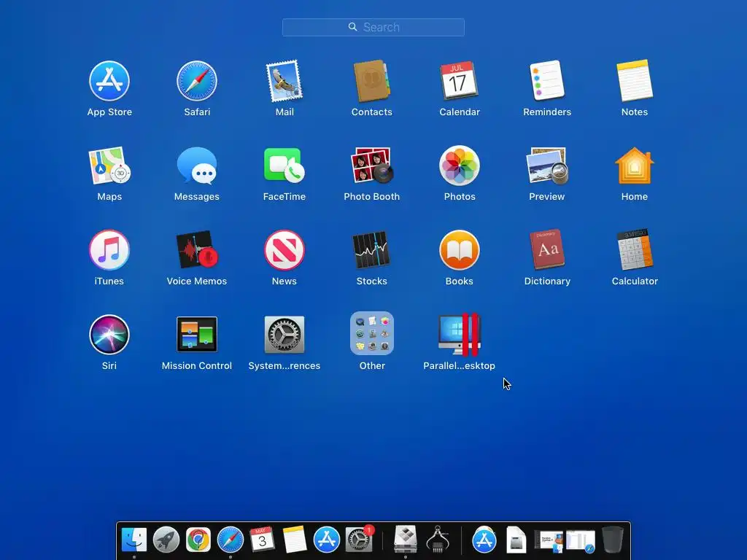Image resolution: width=747 pixels, height=560 pixels.
Task: Launch the Dictionary app
Action: pos(547,249)
